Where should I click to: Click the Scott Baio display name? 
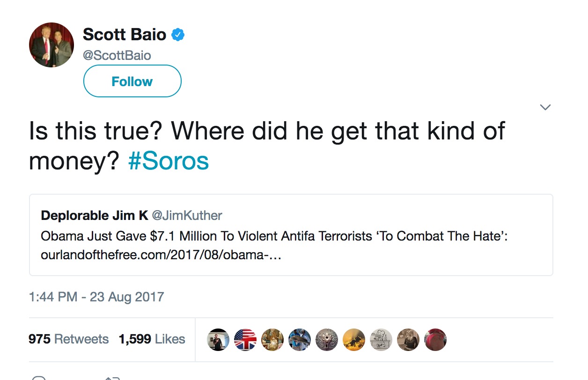point(124,34)
